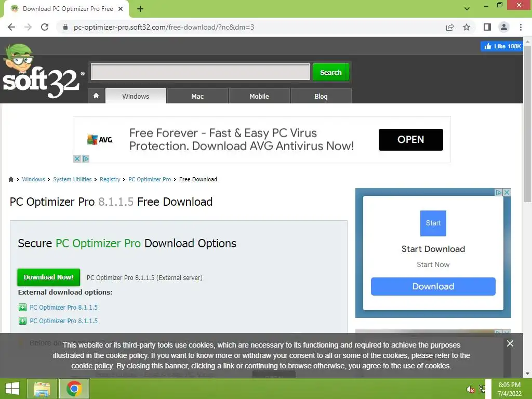Go back to the previous page
This screenshot has width=532, height=399.
(x=11, y=27)
